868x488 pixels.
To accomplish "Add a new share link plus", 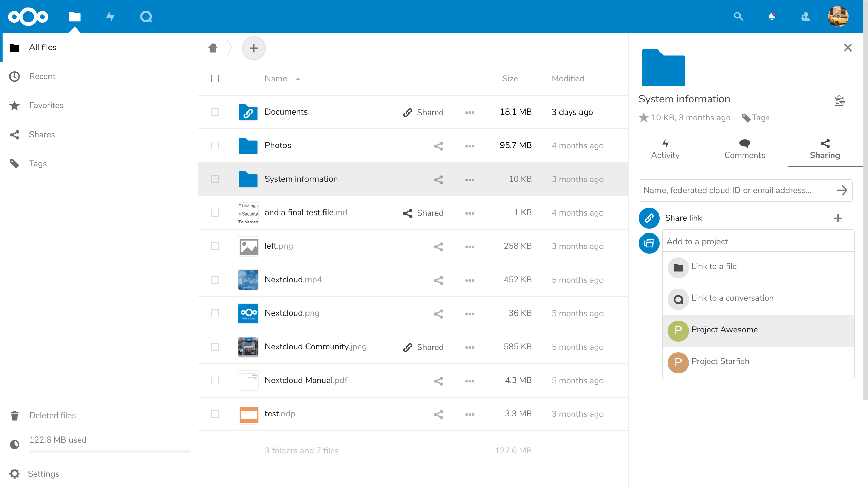I will tap(838, 218).
